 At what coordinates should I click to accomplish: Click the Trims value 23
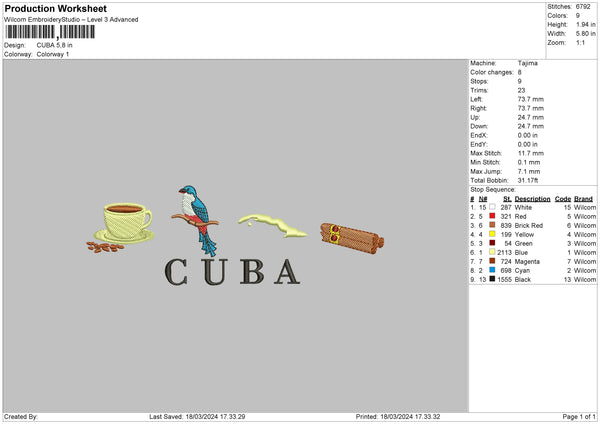click(521, 90)
